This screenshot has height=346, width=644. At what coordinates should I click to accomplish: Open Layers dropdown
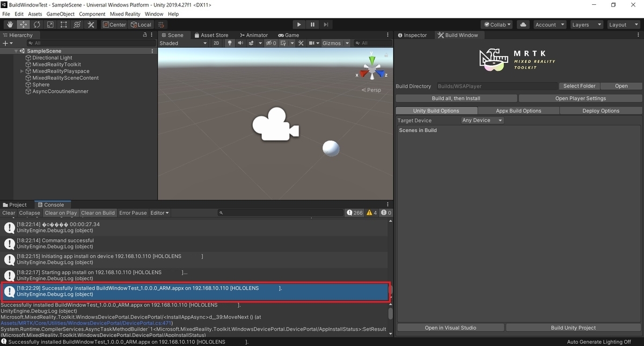pyautogui.click(x=586, y=25)
